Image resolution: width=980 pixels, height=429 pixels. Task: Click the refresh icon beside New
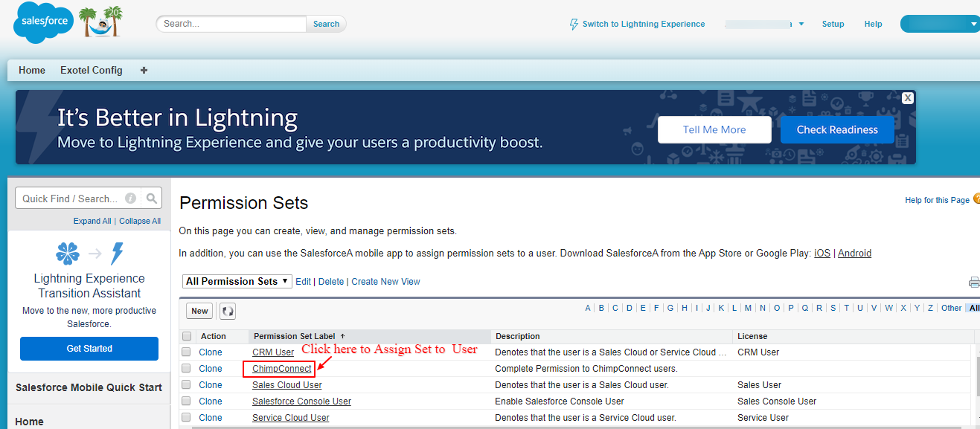point(228,312)
